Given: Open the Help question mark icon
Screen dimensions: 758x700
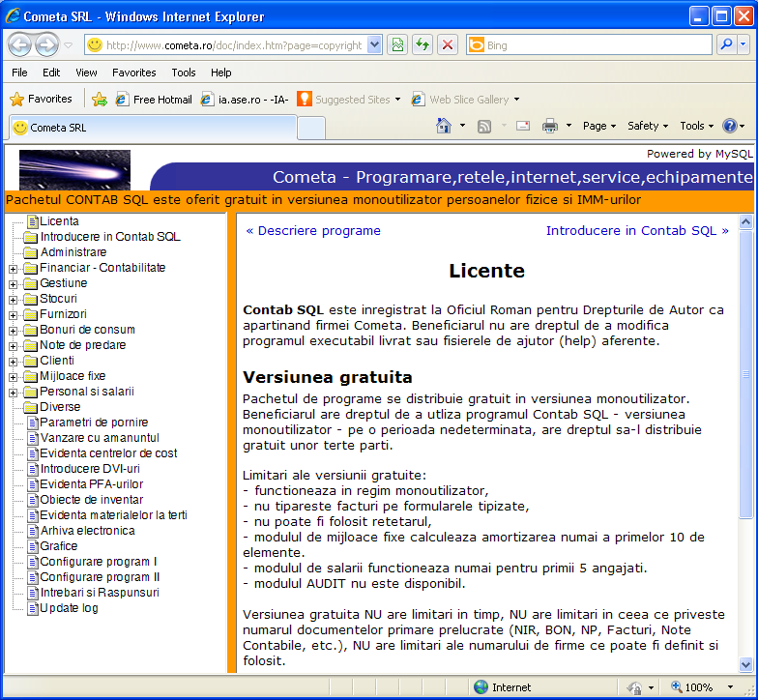Looking at the screenshot, I should click(729, 126).
